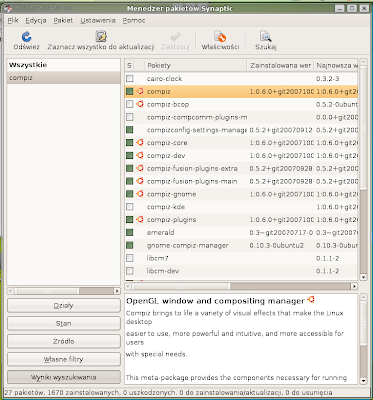Click package list horizontal scrollbar right arrow
Viewport: 373px width, 400px height.
pyautogui.click(x=354, y=286)
